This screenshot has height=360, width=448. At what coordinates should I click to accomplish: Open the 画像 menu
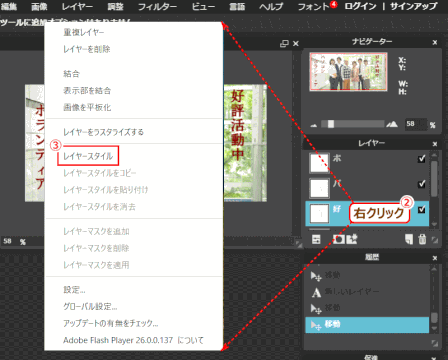[39, 6]
